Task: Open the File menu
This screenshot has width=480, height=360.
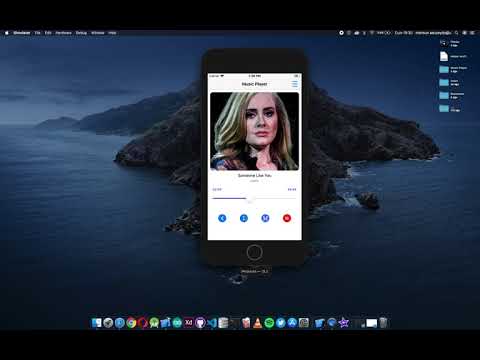Action: click(x=38, y=33)
